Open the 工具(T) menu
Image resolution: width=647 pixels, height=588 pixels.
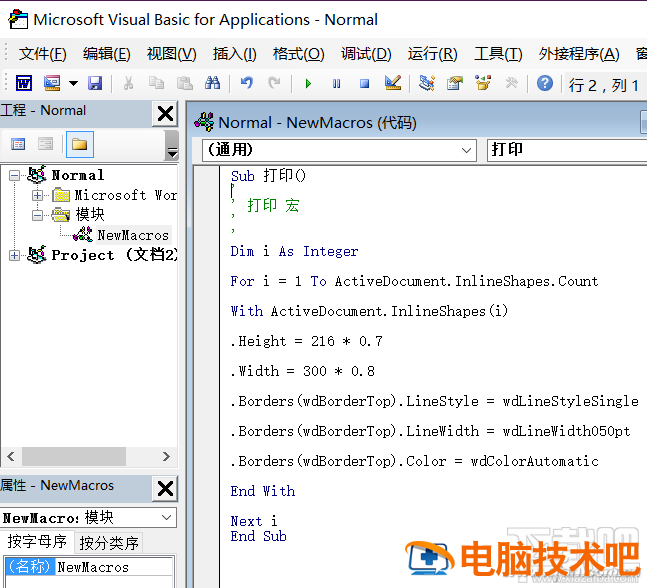pyautogui.click(x=498, y=54)
